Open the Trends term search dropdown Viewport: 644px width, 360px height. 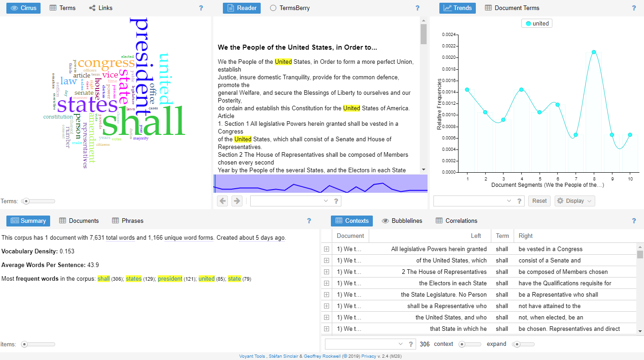tap(509, 201)
